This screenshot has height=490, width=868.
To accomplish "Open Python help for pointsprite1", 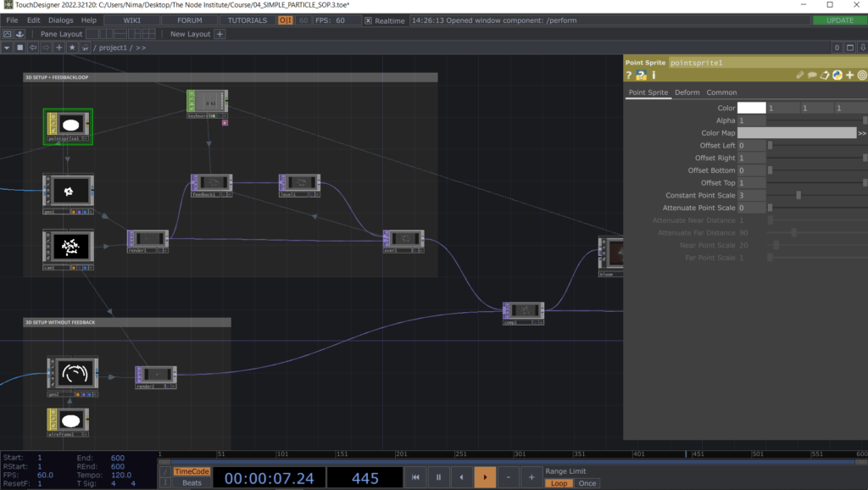I will [641, 75].
